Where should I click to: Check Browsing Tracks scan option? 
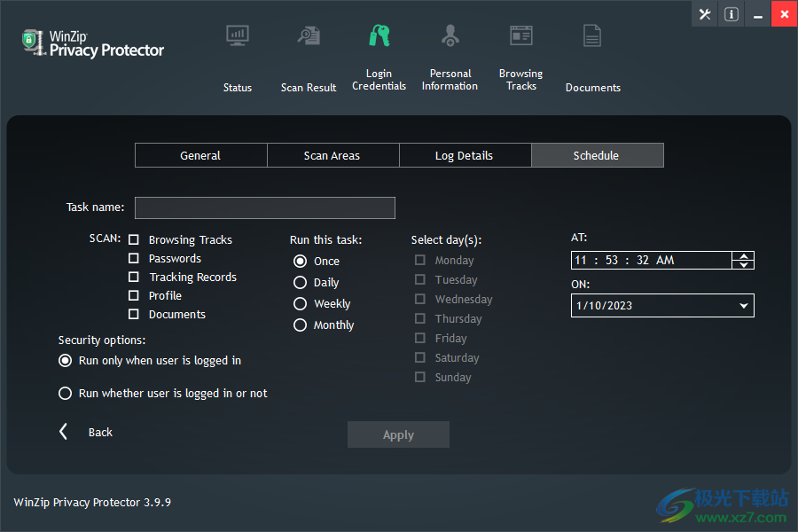click(134, 239)
